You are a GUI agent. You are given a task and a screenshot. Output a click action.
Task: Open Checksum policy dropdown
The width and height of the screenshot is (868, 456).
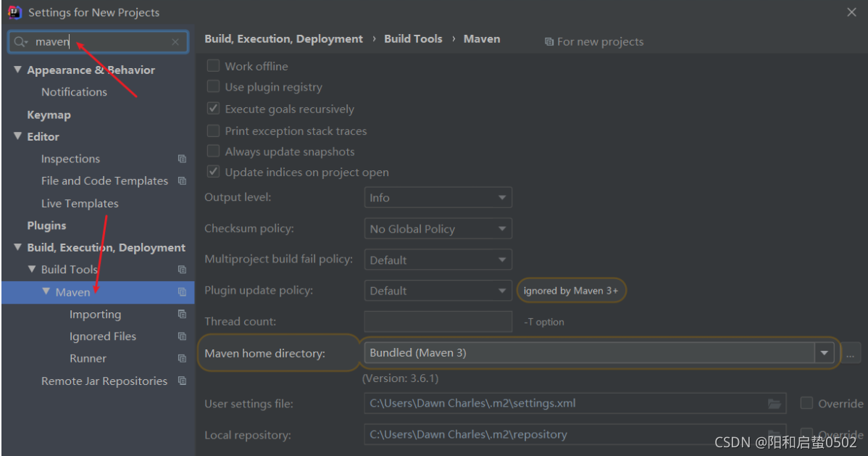[x=438, y=229]
